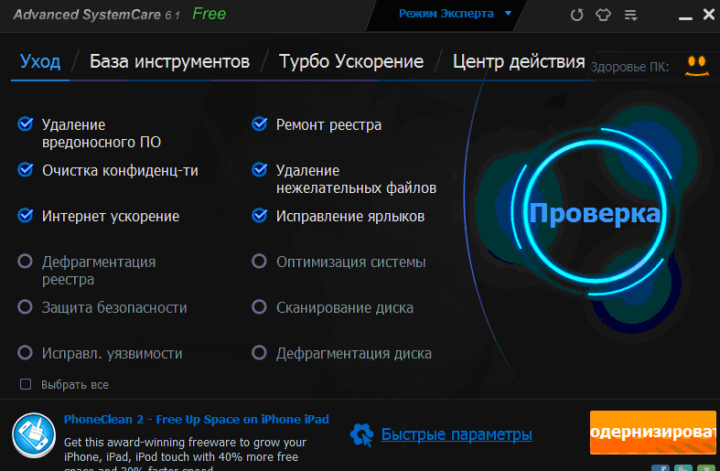Uncheck Ремонт реестра option
720x471 pixels.
tap(259, 125)
